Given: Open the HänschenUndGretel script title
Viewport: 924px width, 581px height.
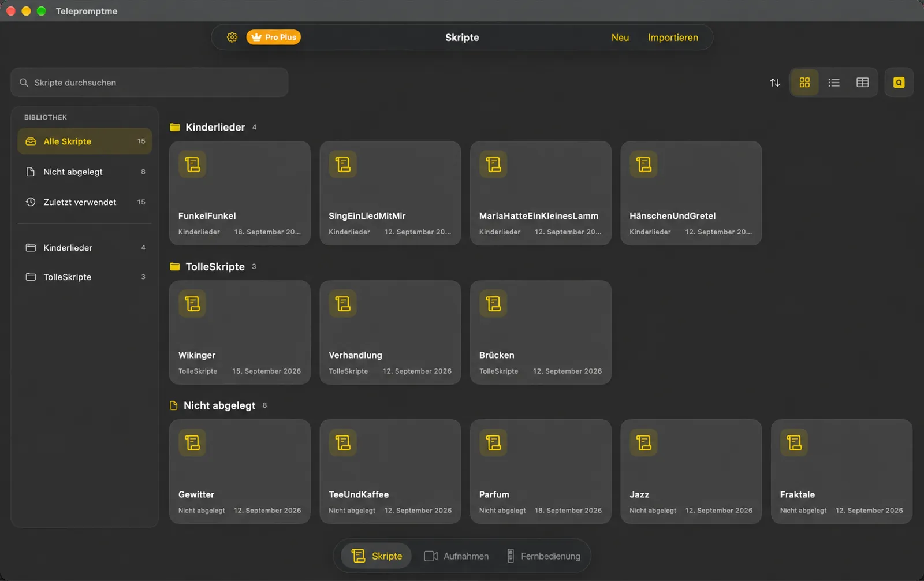Looking at the screenshot, I should tap(673, 216).
